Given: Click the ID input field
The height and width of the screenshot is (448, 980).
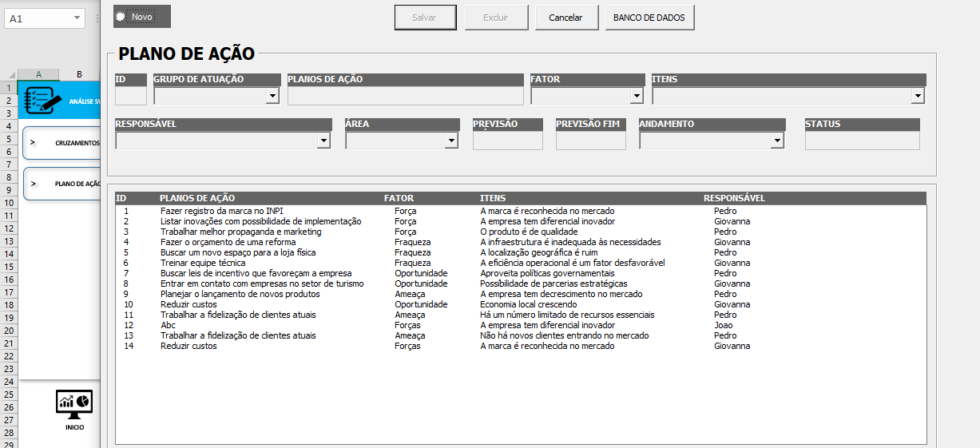Looking at the screenshot, I should click(x=131, y=96).
